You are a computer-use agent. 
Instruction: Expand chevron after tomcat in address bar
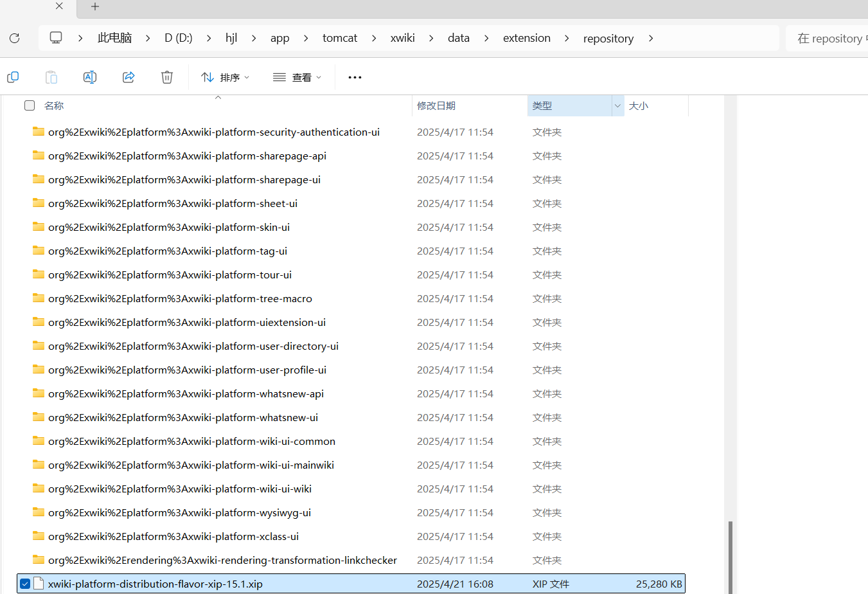374,38
